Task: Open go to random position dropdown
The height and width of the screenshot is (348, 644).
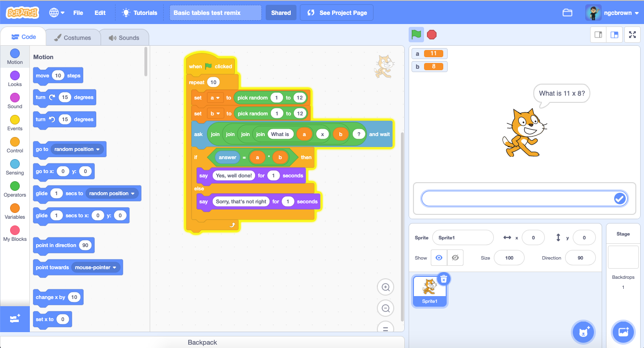Action: (77, 149)
